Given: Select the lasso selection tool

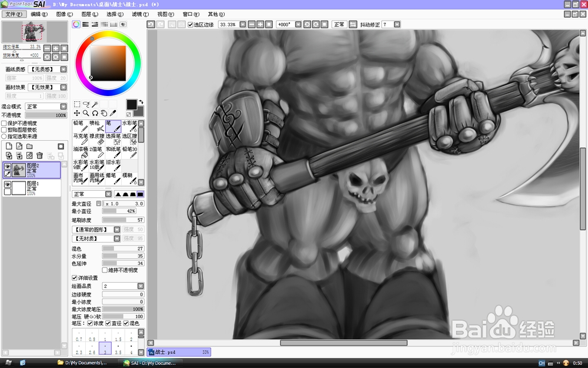Looking at the screenshot, I should (86, 104).
